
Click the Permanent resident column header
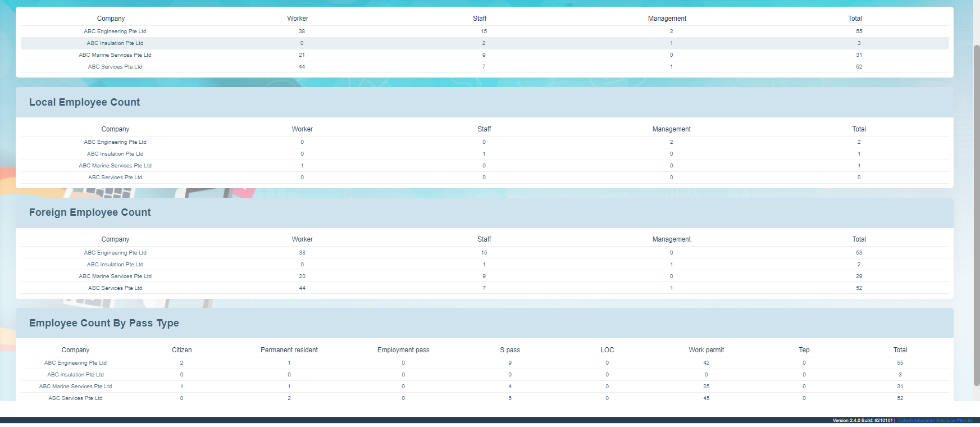click(289, 350)
